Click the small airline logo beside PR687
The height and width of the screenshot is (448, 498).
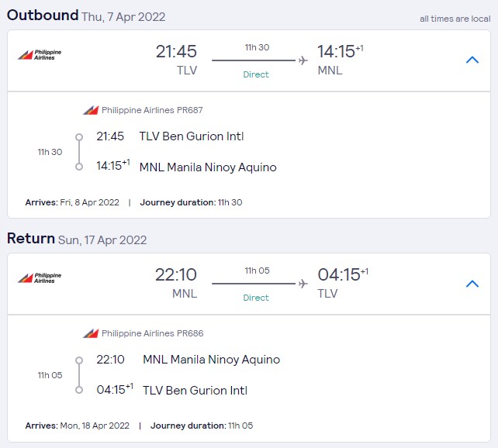coord(91,110)
